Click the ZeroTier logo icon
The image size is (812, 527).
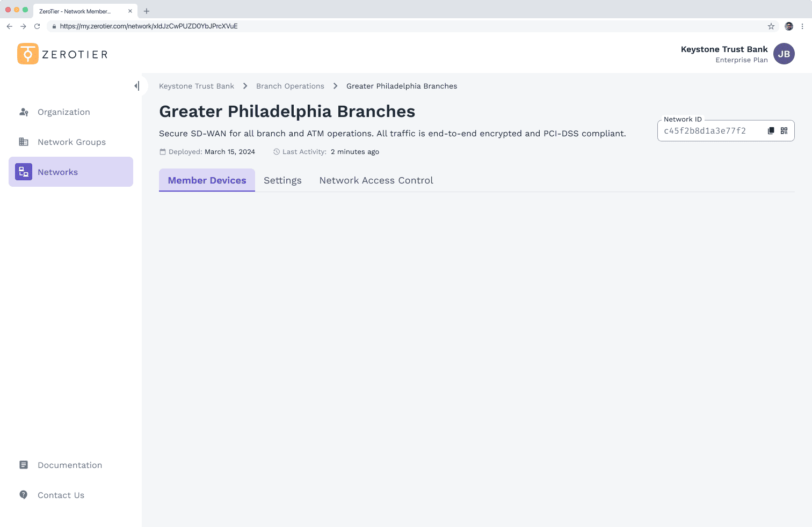pyautogui.click(x=28, y=54)
